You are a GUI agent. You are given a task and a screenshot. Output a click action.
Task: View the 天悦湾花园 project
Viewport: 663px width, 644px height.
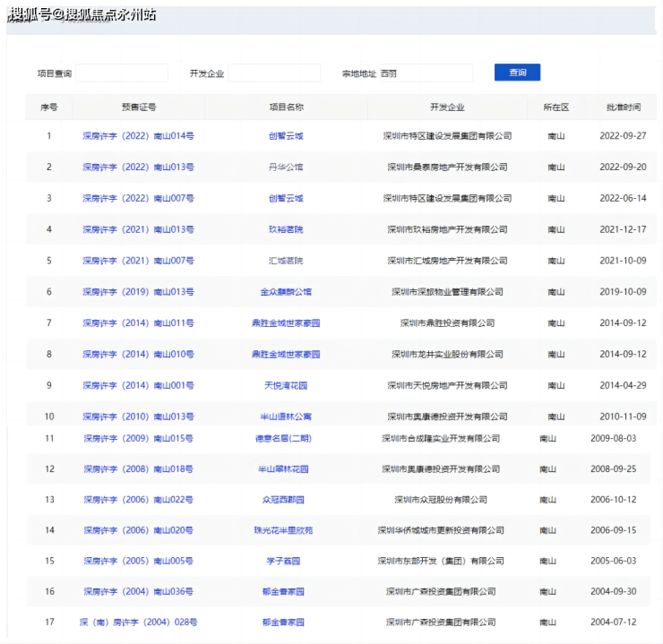(286, 386)
